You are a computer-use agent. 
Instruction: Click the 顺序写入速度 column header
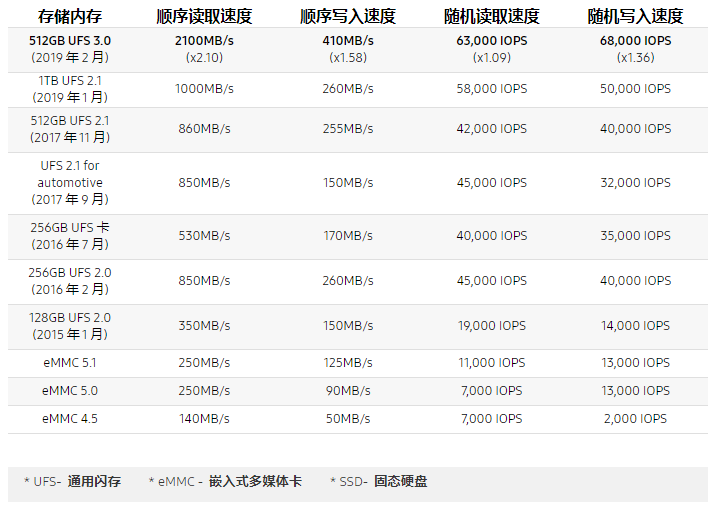348,17
